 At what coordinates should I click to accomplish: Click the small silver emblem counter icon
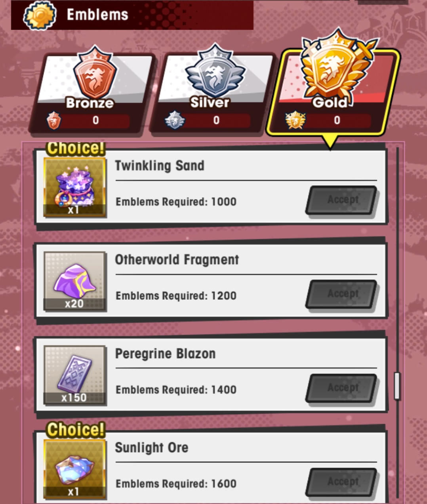(x=175, y=120)
